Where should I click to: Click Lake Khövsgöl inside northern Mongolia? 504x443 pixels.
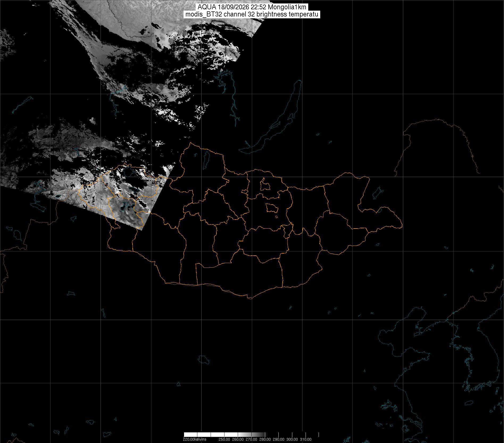pos(206,158)
